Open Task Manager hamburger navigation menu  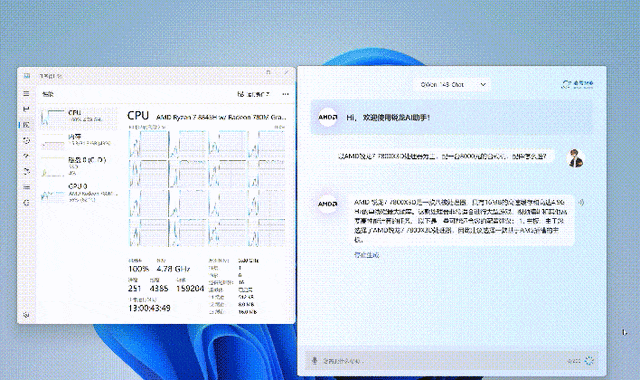(26, 93)
